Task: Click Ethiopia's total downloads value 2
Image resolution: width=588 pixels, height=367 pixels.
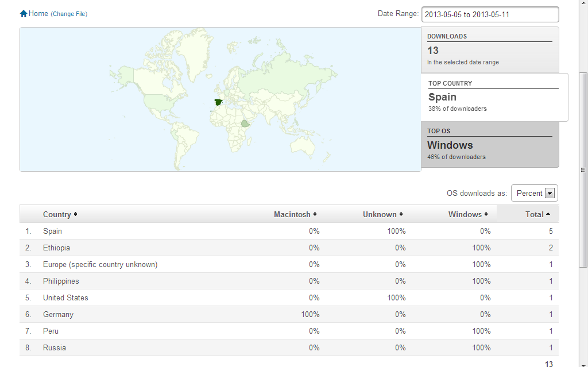Action: pos(551,248)
